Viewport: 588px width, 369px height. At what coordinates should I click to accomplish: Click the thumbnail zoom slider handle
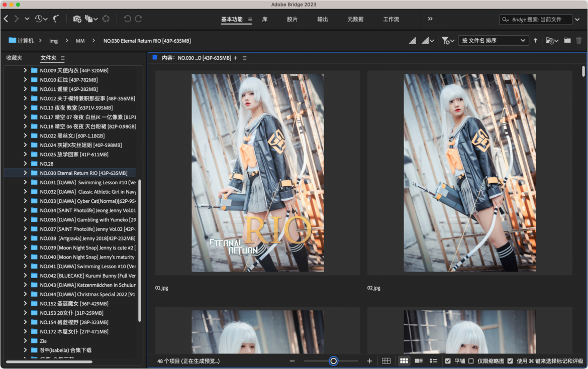tap(333, 361)
